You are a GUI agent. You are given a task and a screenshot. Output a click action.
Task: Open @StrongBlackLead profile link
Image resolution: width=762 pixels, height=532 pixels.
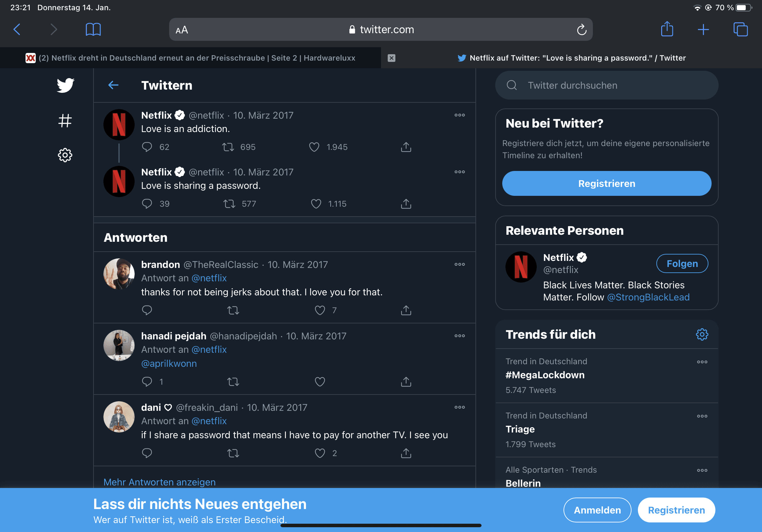pyautogui.click(x=648, y=297)
